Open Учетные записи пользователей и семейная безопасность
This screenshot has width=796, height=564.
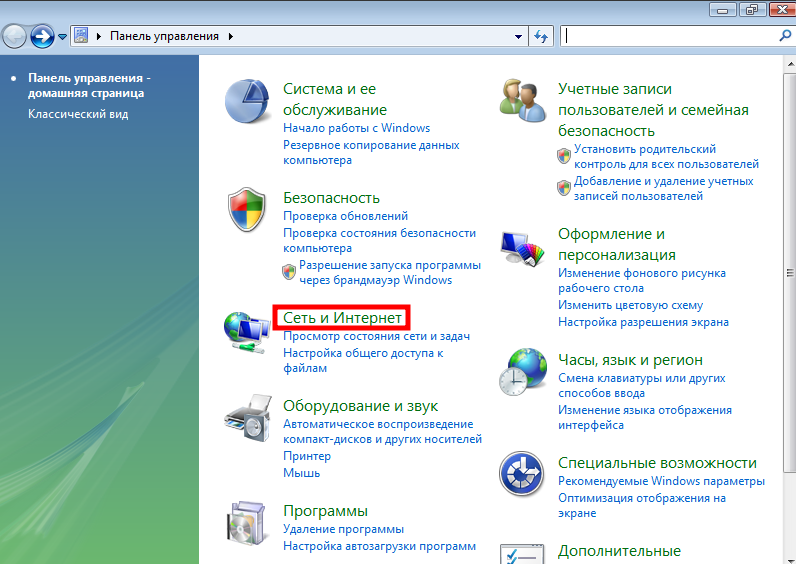coord(653,110)
